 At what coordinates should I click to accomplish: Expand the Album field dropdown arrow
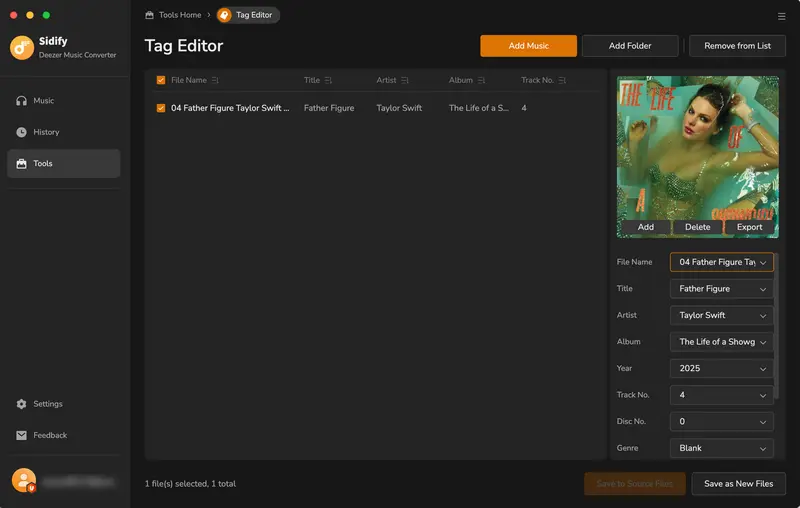pyautogui.click(x=763, y=342)
